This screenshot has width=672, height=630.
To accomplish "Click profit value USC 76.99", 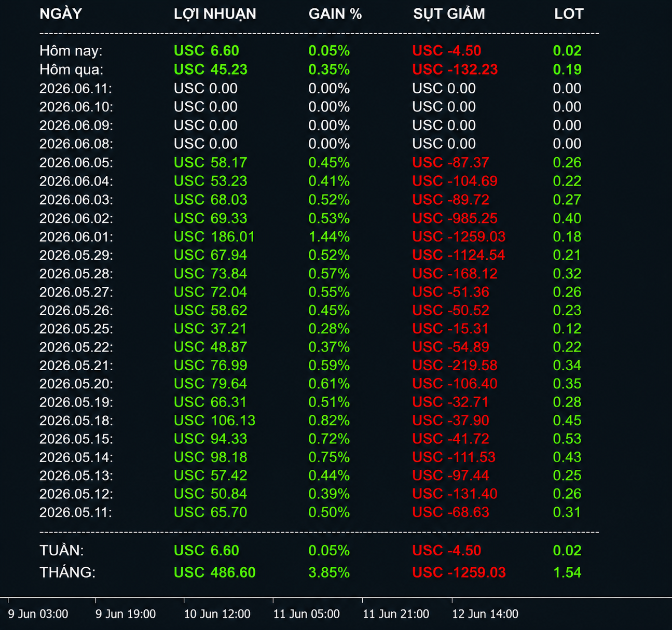I will coord(211,366).
